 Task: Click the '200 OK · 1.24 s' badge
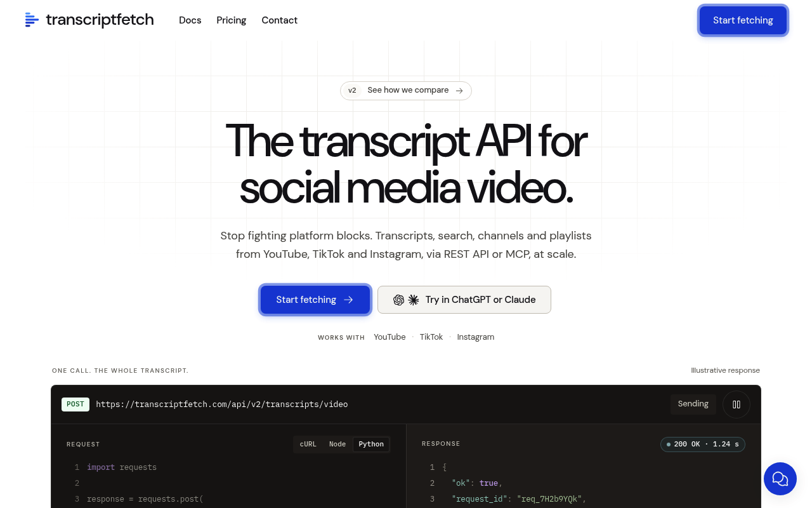pos(703,444)
